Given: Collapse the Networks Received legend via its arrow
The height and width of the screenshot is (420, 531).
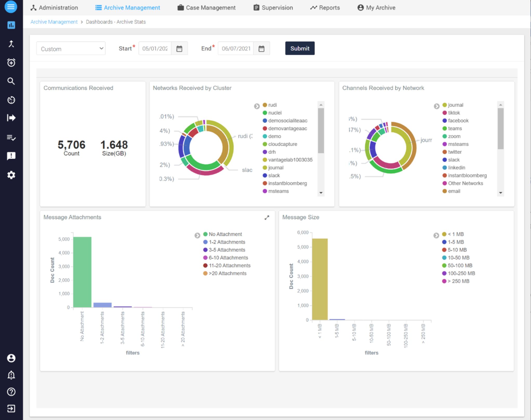Looking at the screenshot, I should (257, 106).
